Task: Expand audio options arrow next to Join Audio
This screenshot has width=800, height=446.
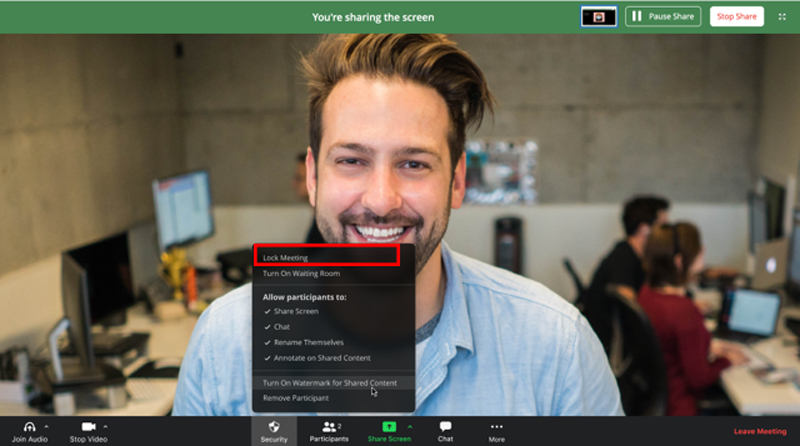Action: 47,426
